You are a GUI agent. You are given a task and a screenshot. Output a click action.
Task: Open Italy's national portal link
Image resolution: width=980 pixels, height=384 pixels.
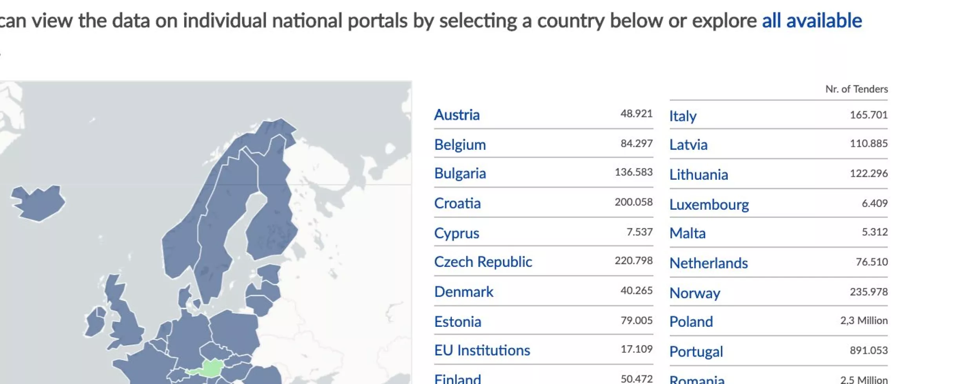[x=682, y=116]
